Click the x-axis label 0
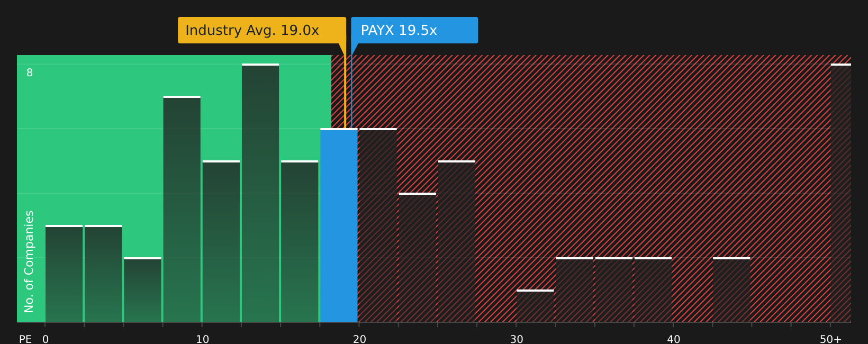This screenshot has width=868, height=344. point(46,339)
